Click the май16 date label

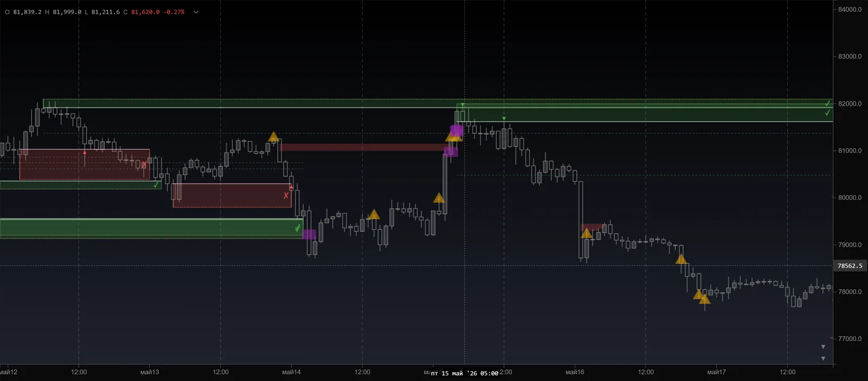click(575, 372)
